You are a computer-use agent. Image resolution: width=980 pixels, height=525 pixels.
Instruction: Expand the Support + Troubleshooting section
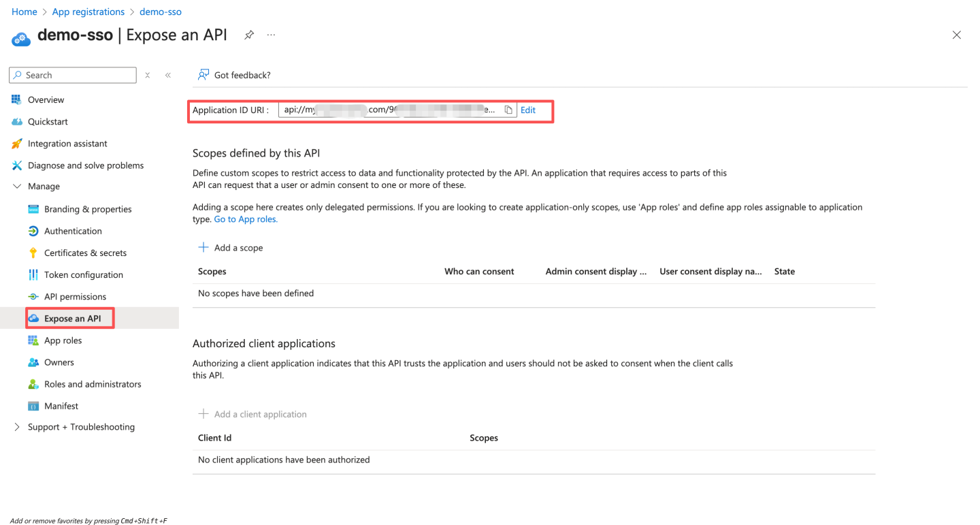[17, 427]
